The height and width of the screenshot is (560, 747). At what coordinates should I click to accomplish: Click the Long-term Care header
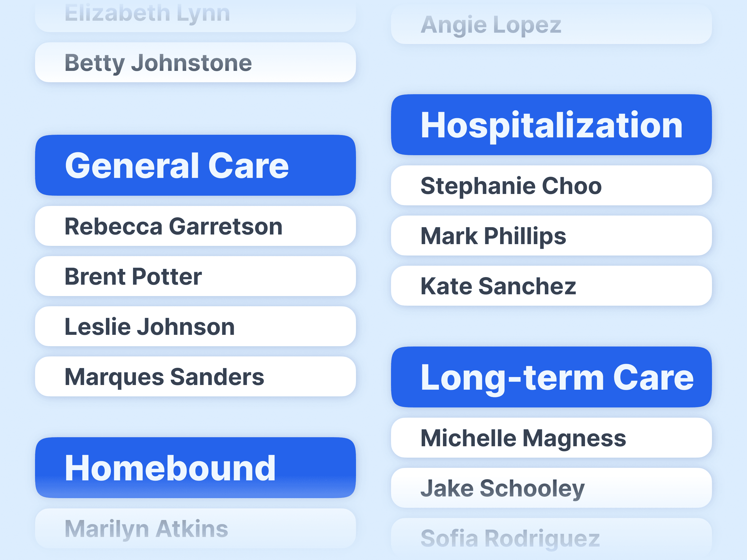coord(551,377)
